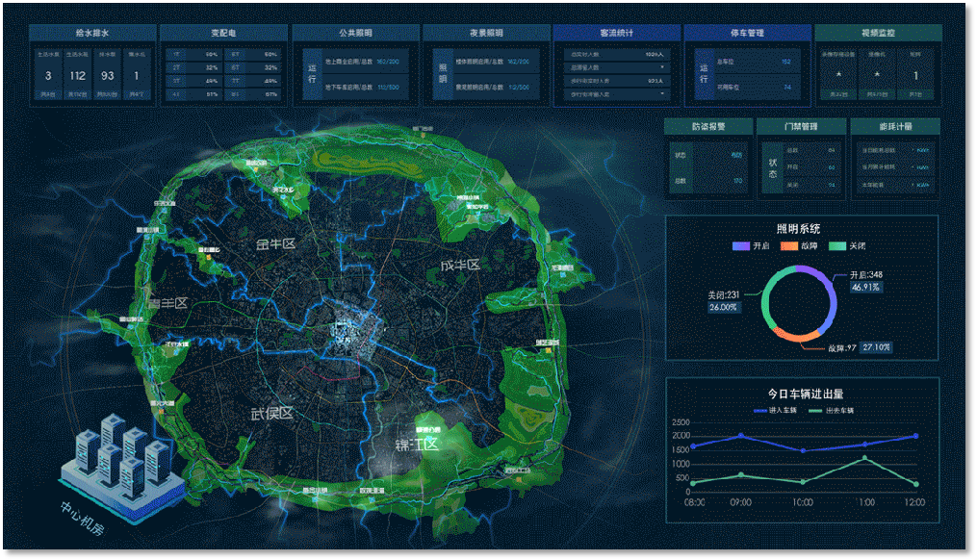Viewport: 977px width, 560px height.
Task: Click the 停车管理 panel title
Action: point(747,33)
